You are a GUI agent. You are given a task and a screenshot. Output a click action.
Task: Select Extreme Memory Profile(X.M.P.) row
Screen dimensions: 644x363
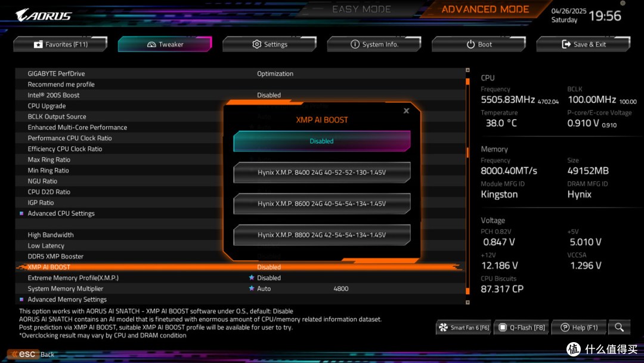pyautogui.click(x=240, y=278)
